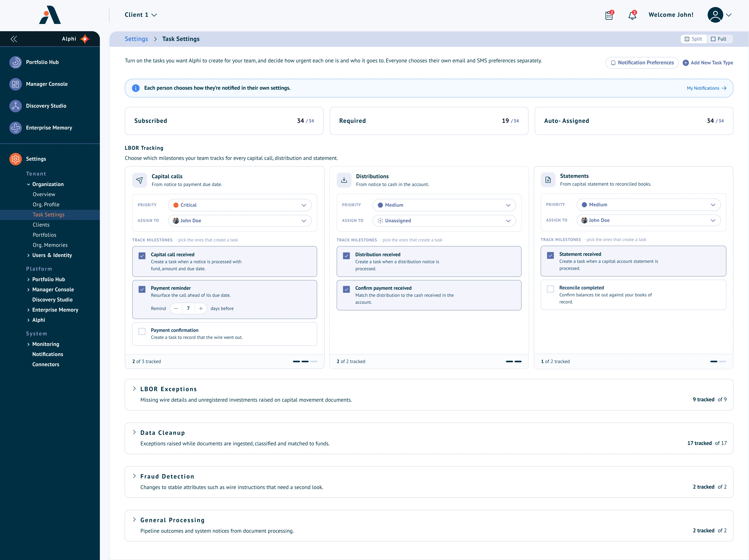The height and width of the screenshot is (560, 749).
Task: Open Enterprise Memory sidebar icon
Action: pyautogui.click(x=16, y=128)
